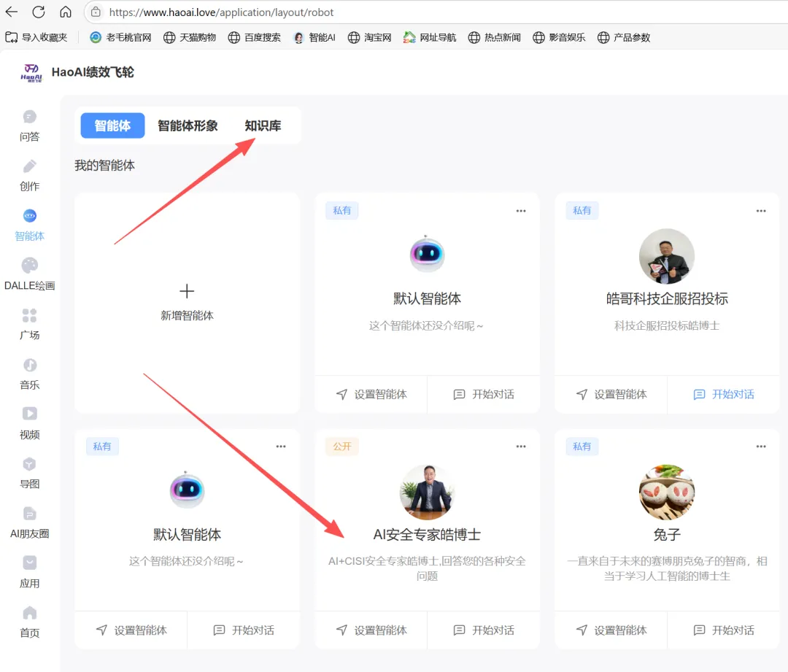Click 设置智能体 on top 默认智能体 card
This screenshot has width=788, height=672.
(x=371, y=395)
